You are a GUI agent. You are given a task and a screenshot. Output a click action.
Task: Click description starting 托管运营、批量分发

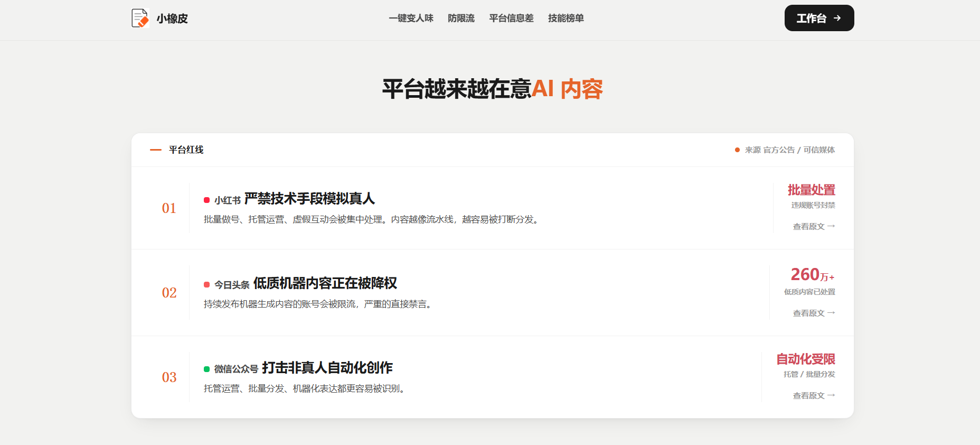point(306,388)
